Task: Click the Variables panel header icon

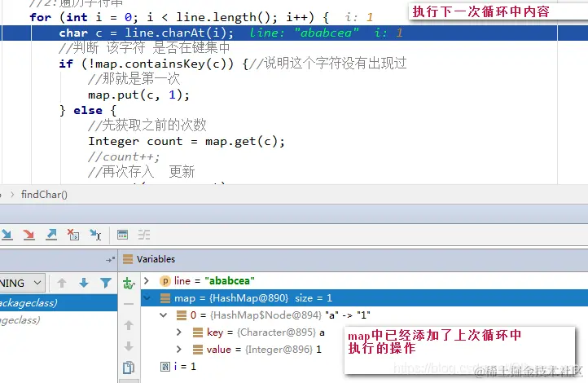Action: tap(128, 259)
